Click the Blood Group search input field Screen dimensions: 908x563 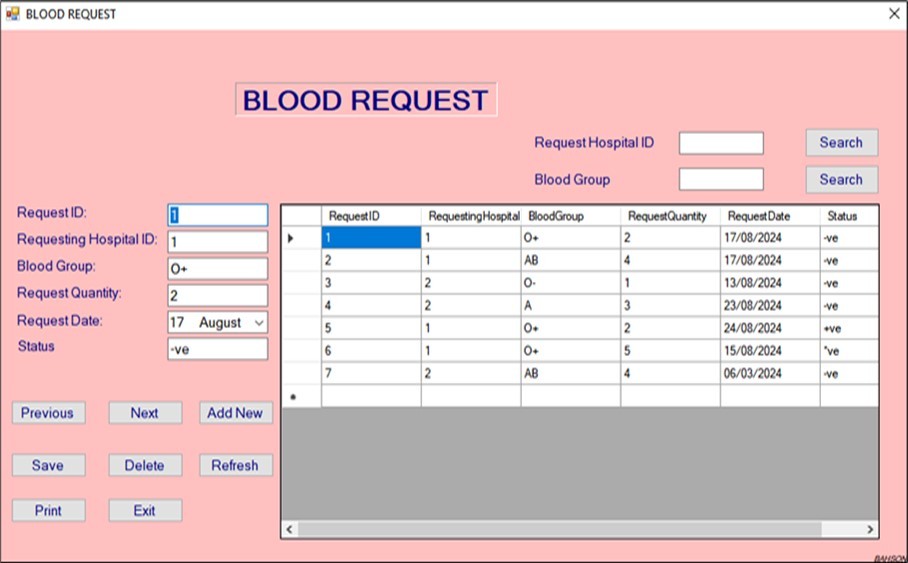[x=721, y=180]
